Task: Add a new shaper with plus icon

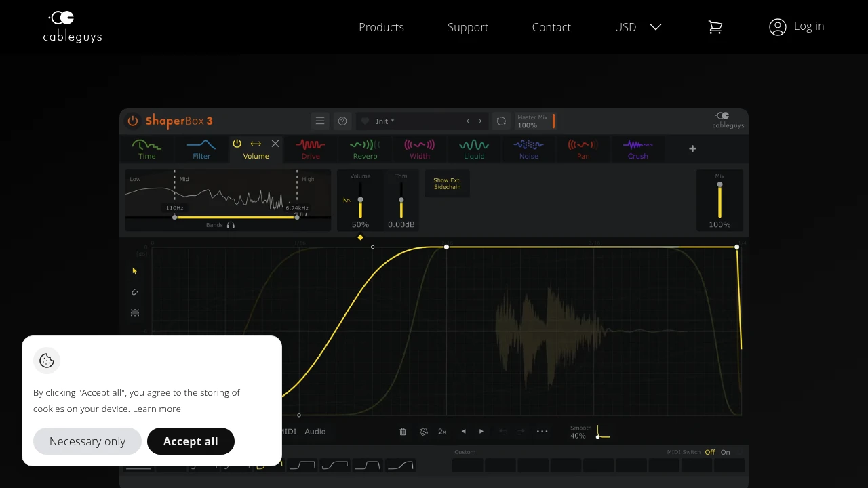Action: click(x=692, y=148)
